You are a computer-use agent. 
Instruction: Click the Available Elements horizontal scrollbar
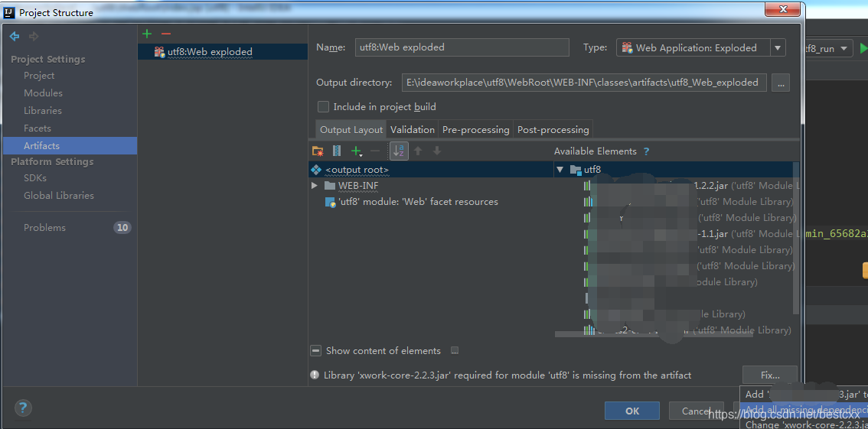[654, 334]
